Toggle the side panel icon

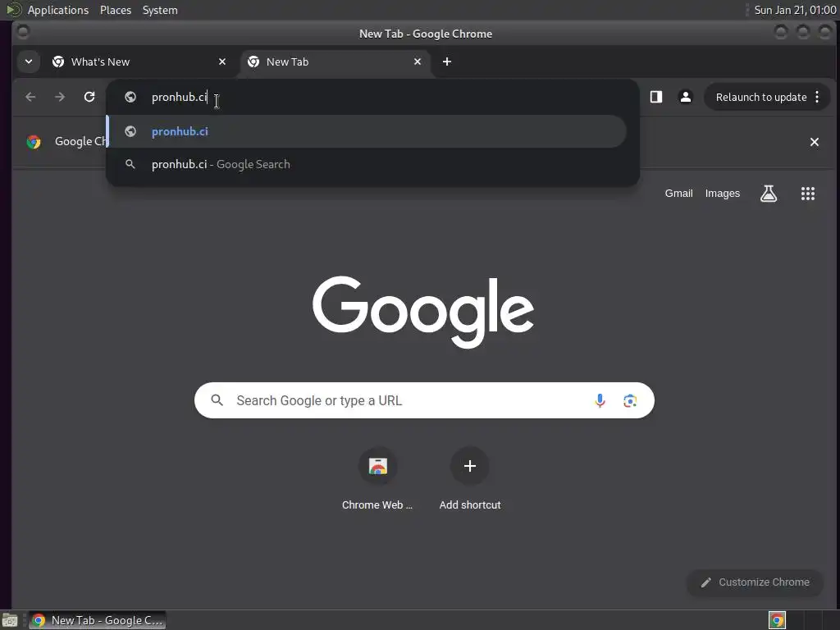[656, 97]
